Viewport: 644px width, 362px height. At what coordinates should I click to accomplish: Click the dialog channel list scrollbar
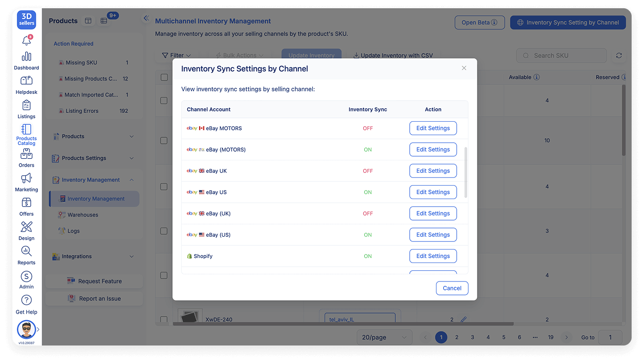466,172
